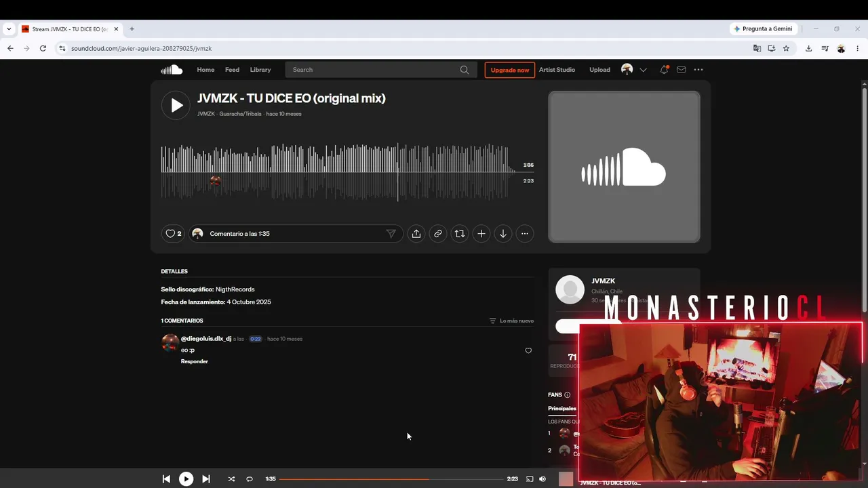This screenshot has width=868, height=488.
Task: Open the cast to device icon
Action: coord(530,479)
